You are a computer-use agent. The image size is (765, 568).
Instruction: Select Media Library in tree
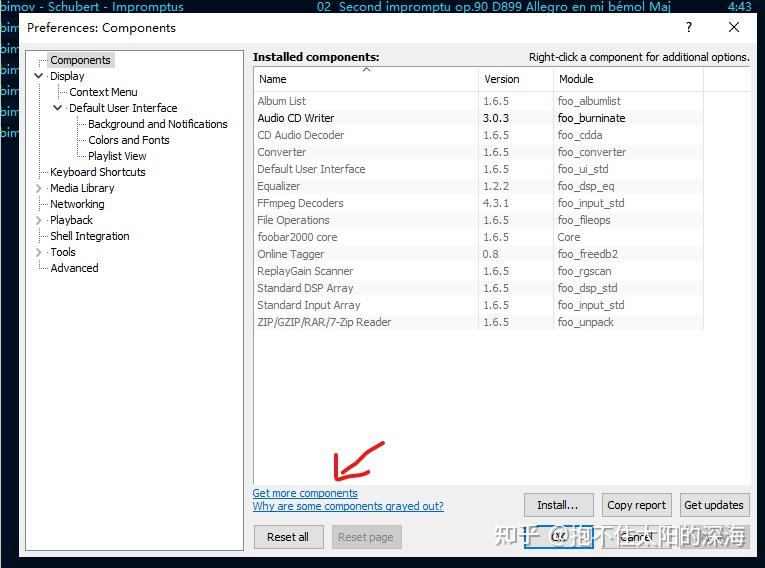click(82, 188)
